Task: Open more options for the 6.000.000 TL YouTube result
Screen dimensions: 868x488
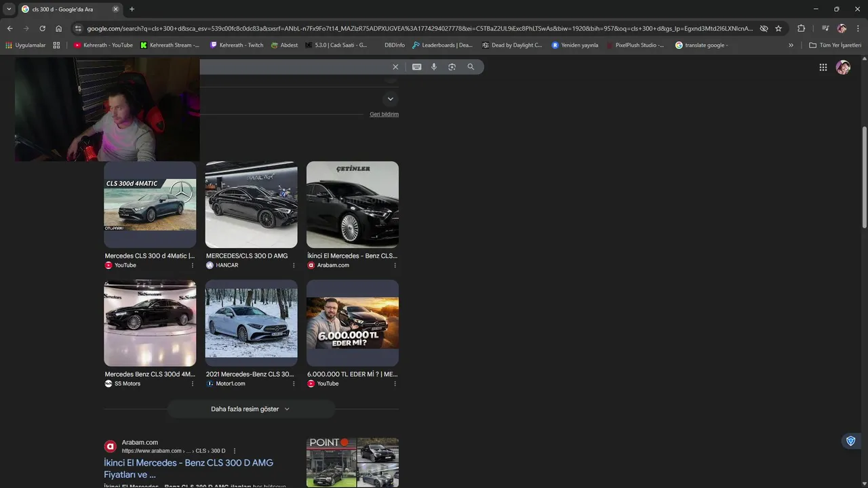Action: [x=395, y=384]
